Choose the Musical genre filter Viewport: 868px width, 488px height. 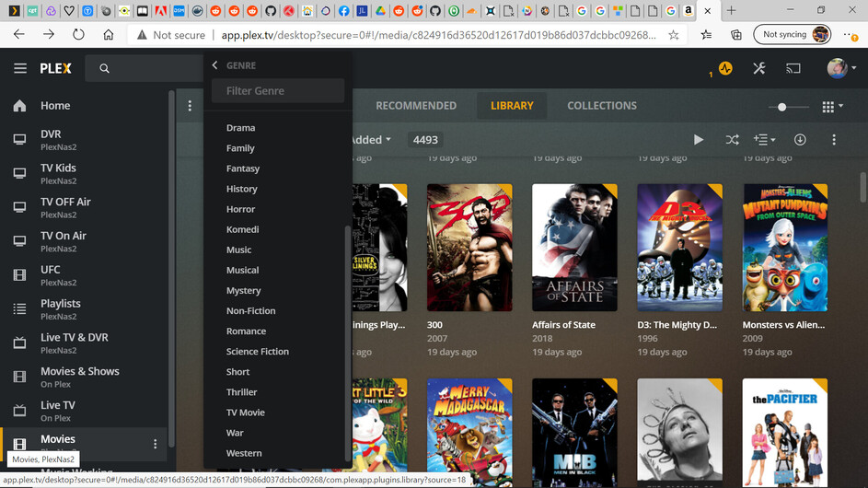tap(242, 271)
